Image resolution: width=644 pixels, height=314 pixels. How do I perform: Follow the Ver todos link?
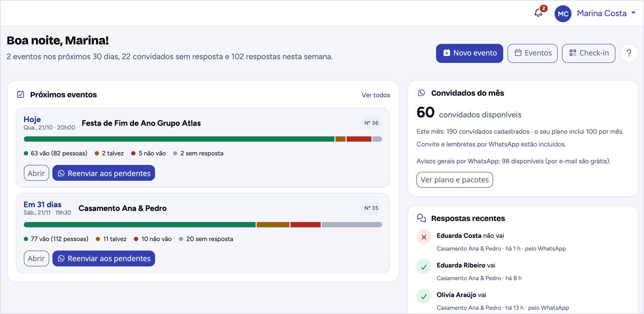[x=376, y=95]
